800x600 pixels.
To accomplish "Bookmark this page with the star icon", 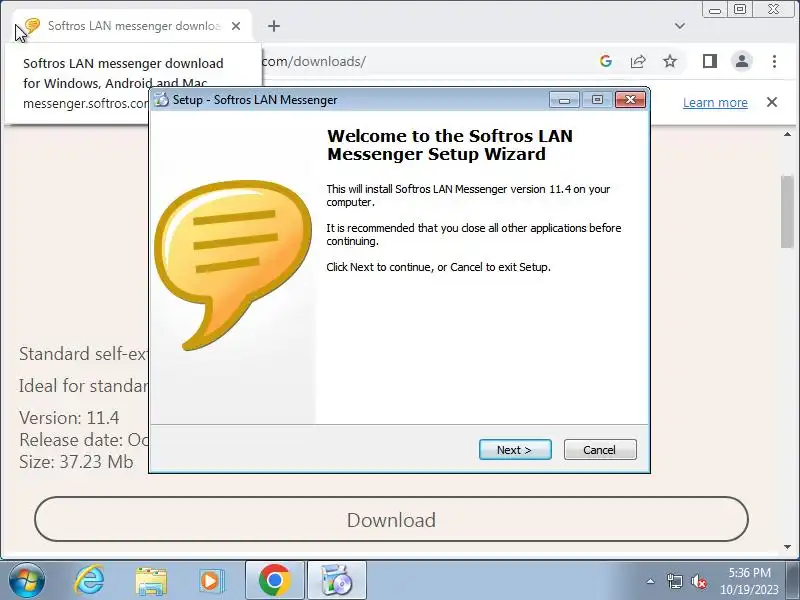I will click(670, 61).
